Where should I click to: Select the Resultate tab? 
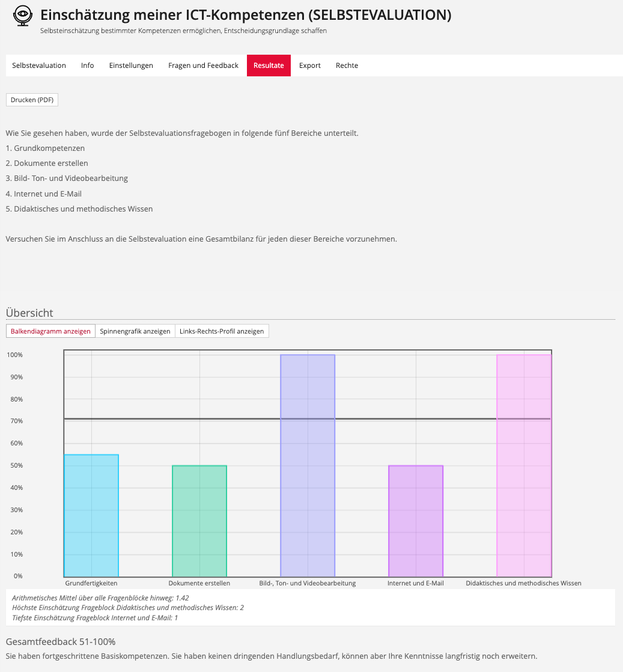[269, 66]
